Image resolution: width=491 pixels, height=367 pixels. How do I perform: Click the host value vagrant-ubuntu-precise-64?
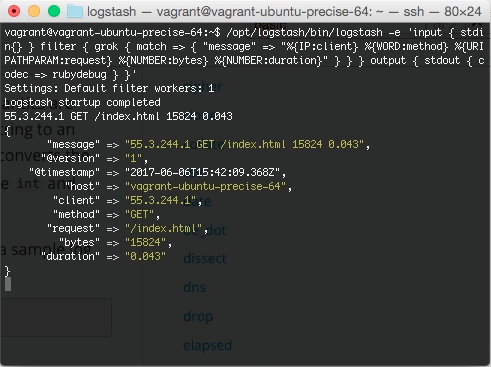(205, 186)
